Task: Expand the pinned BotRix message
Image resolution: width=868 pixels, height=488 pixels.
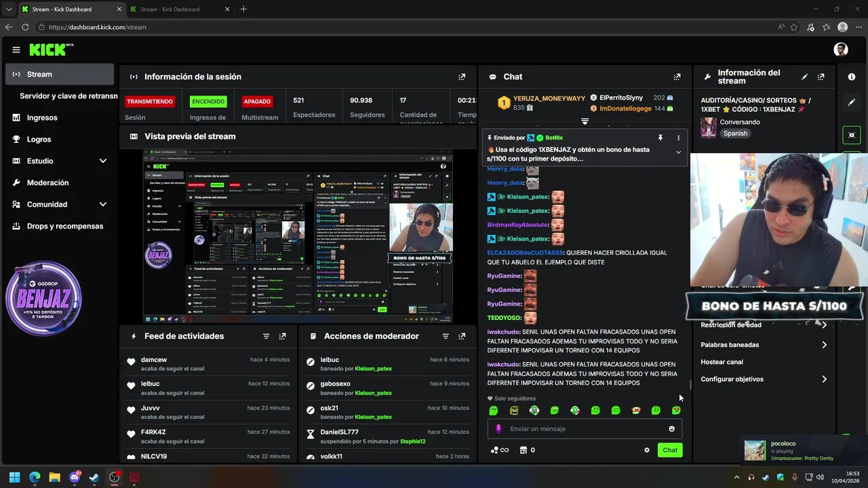Action: point(678,152)
